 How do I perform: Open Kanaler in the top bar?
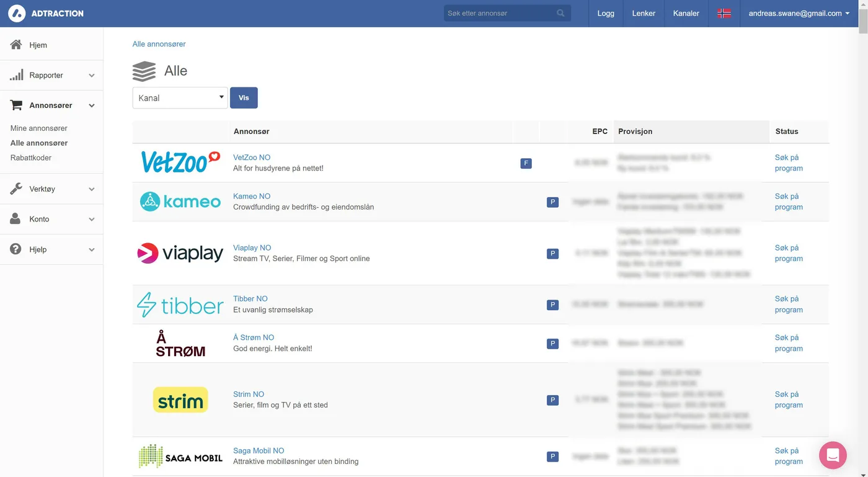point(686,13)
